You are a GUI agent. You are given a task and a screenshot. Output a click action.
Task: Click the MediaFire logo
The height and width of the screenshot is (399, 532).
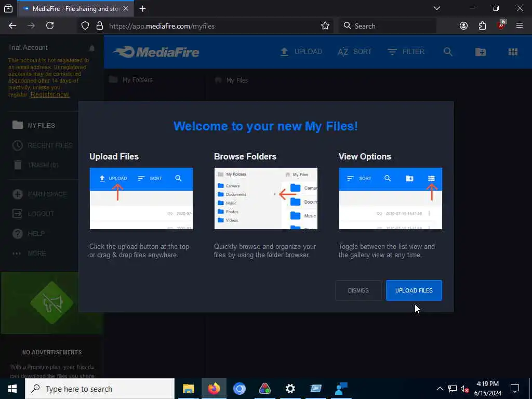click(156, 52)
